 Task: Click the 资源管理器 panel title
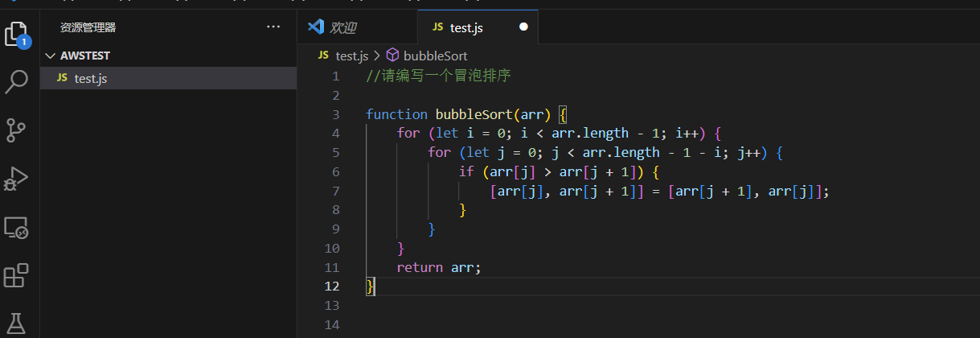(88, 27)
